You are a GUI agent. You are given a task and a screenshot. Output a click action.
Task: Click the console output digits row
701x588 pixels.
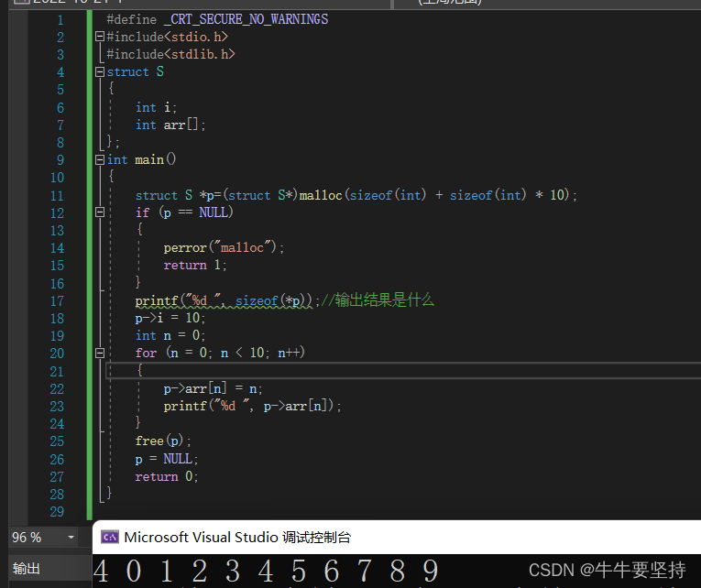[x=266, y=571]
